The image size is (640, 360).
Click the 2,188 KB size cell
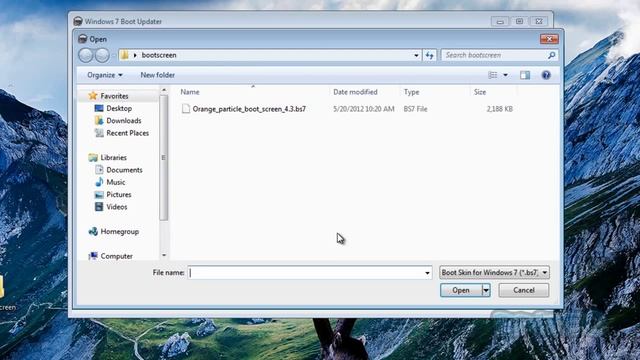click(500, 109)
